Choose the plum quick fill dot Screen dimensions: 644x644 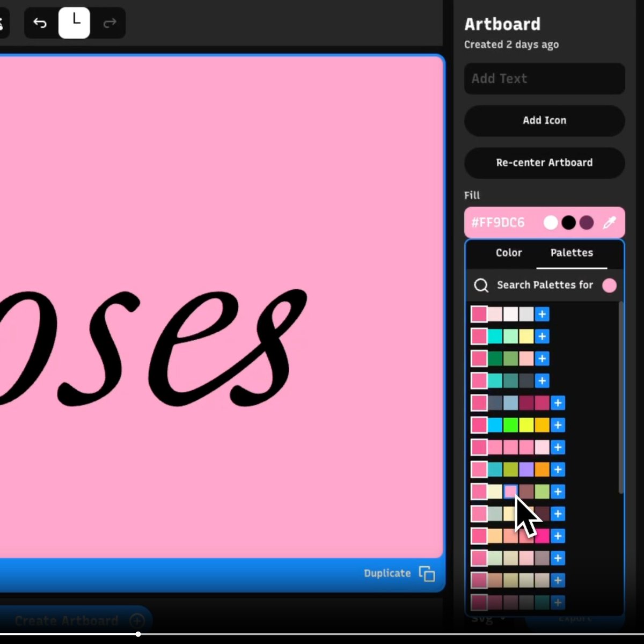tap(587, 223)
